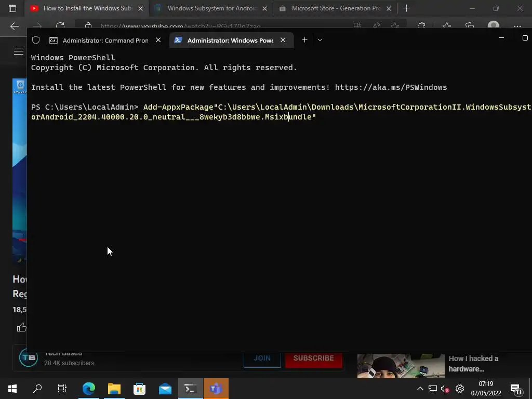The image size is (532, 399).
Task: Switch to Administrator: Windows PowerShell terminal tab
Action: click(230, 41)
